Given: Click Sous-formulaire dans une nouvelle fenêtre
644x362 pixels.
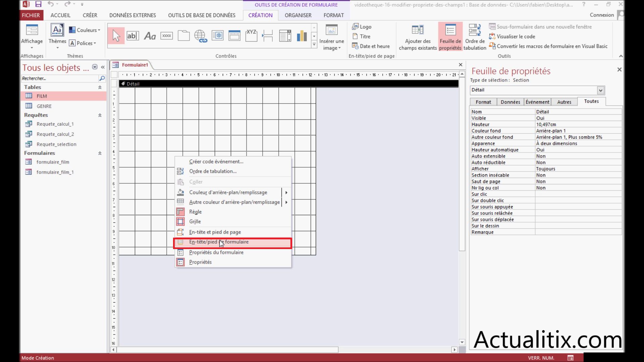Looking at the screenshot, I should [x=540, y=27].
